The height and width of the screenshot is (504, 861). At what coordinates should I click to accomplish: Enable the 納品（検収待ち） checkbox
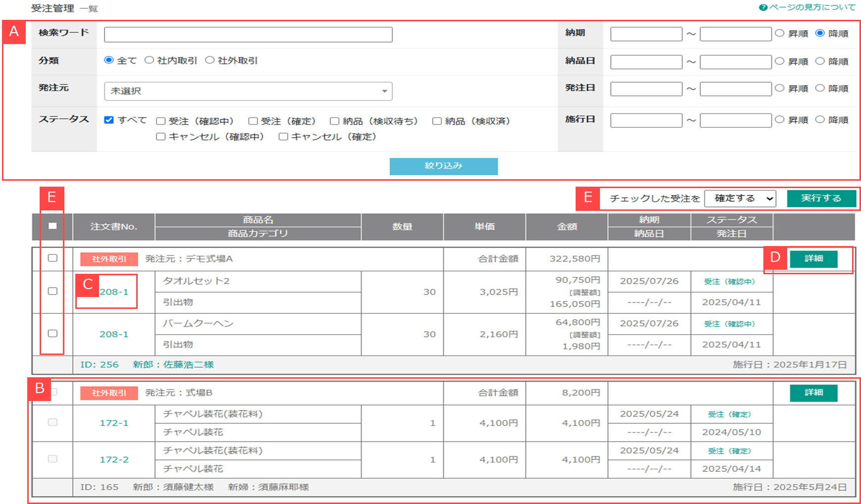pos(335,121)
